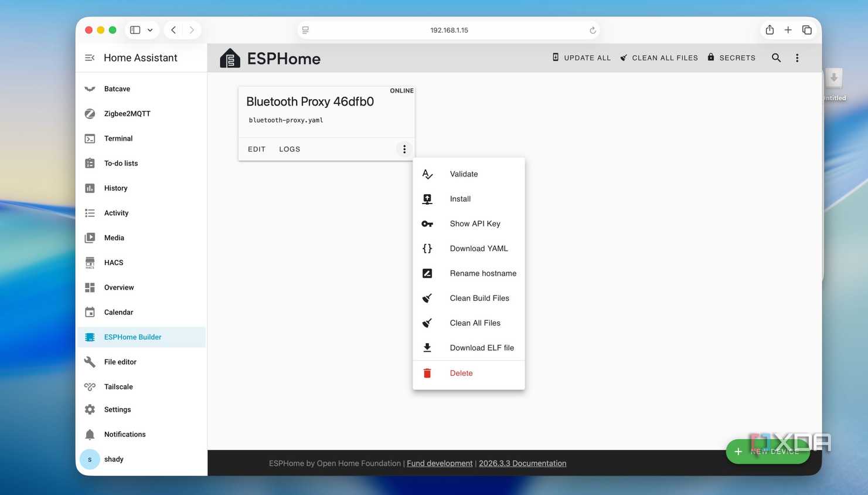Open the Media browser icon

tap(90, 238)
